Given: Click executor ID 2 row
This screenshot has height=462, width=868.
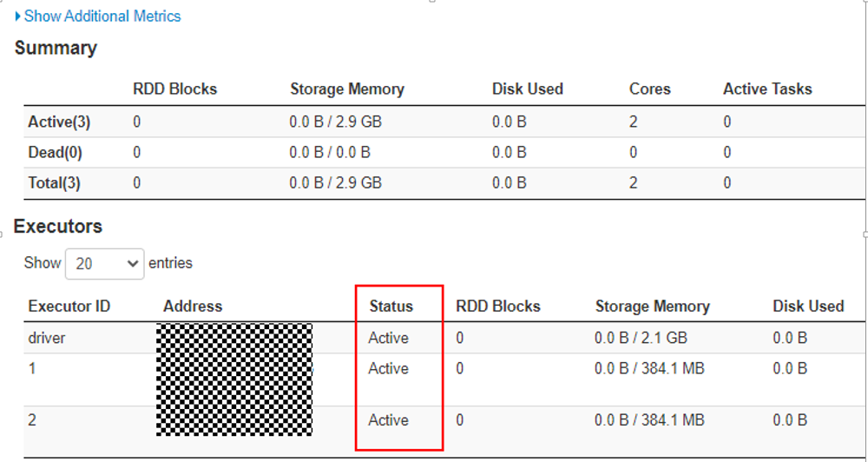Looking at the screenshot, I should 32,420.
